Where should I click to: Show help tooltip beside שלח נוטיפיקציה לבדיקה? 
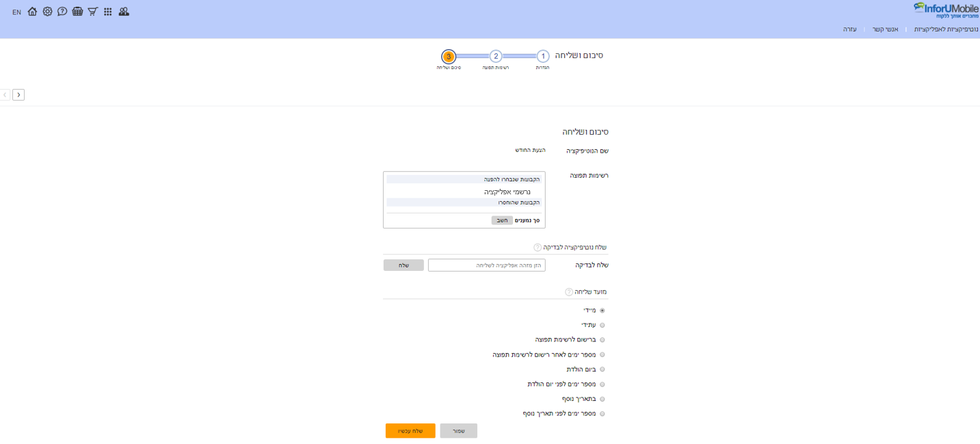point(538,248)
